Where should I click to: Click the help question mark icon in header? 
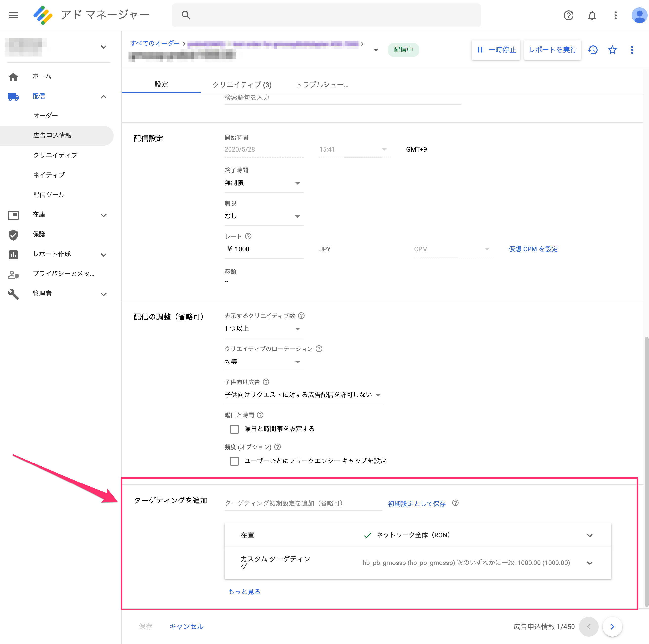(x=568, y=15)
